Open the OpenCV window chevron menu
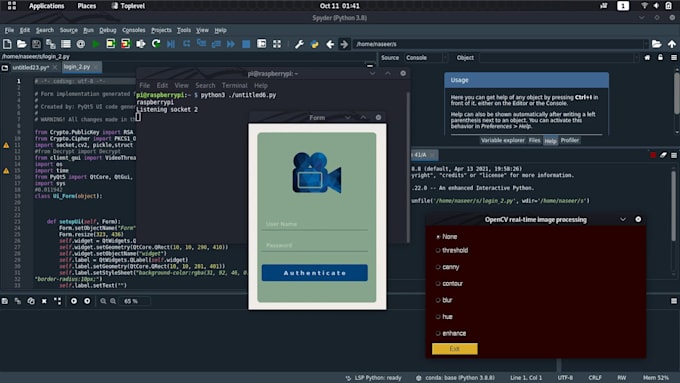This screenshot has width=680, height=383. pyautogui.click(x=623, y=219)
